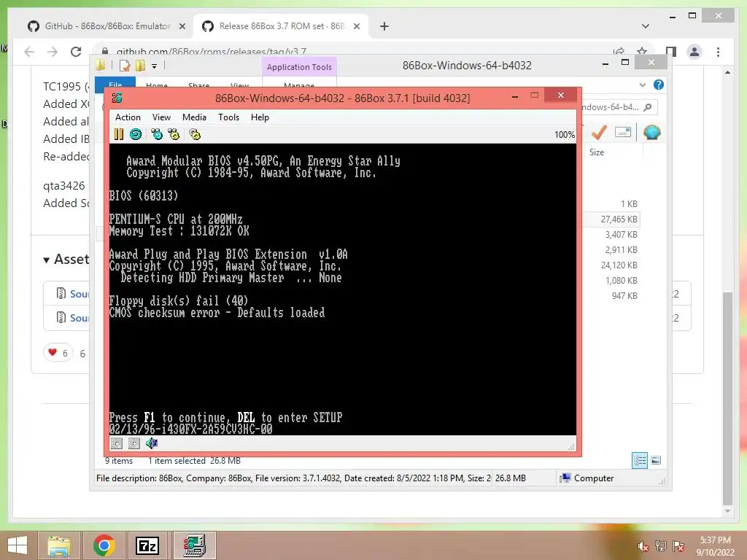Click the second Source code asset link
Screen dimensions: 747x560
(79, 318)
